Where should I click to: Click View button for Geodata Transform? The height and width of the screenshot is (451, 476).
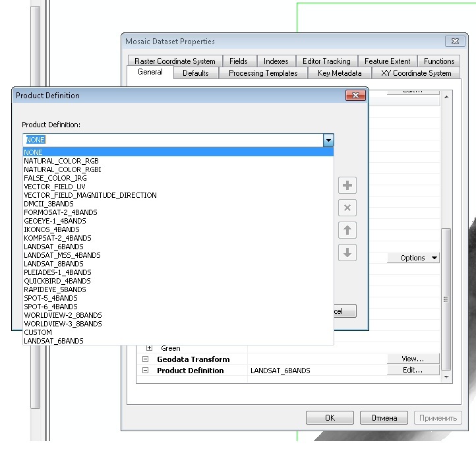[413, 359]
